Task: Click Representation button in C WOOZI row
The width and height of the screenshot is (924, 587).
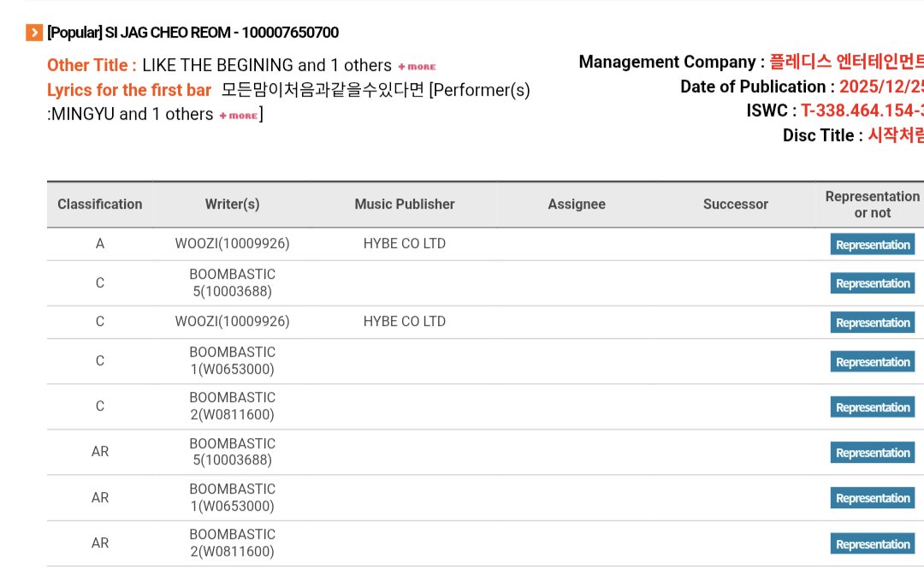Action: [x=872, y=323]
